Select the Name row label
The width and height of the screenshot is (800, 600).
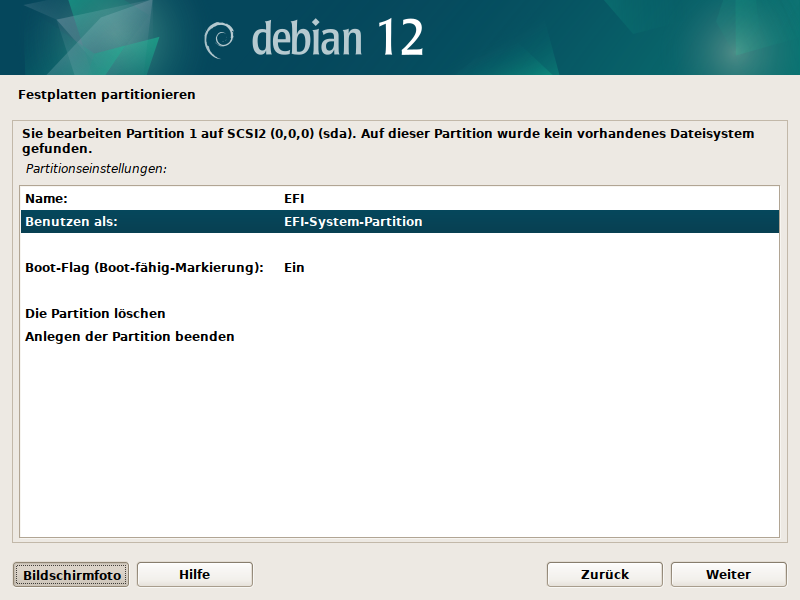click(x=46, y=199)
